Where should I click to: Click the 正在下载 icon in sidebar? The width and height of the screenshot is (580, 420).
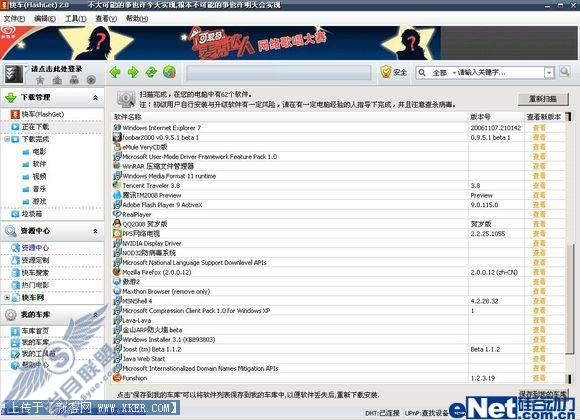click(15, 127)
